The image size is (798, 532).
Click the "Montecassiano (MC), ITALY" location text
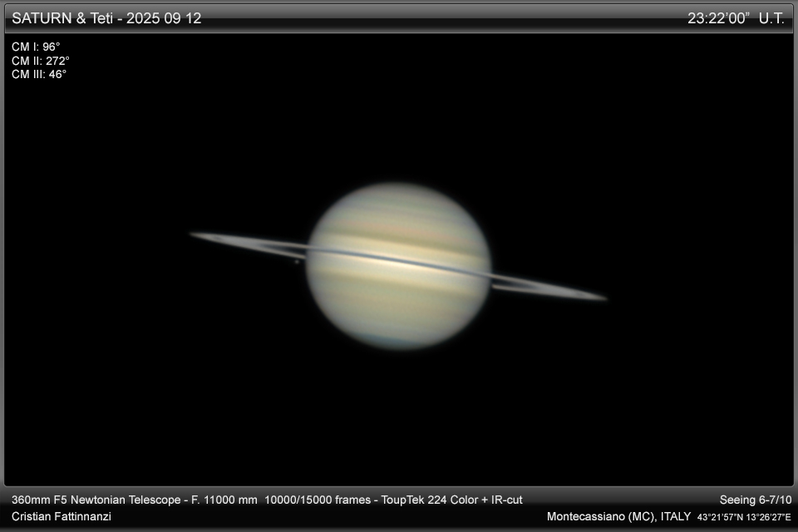pyautogui.click(x=618, y=516)
